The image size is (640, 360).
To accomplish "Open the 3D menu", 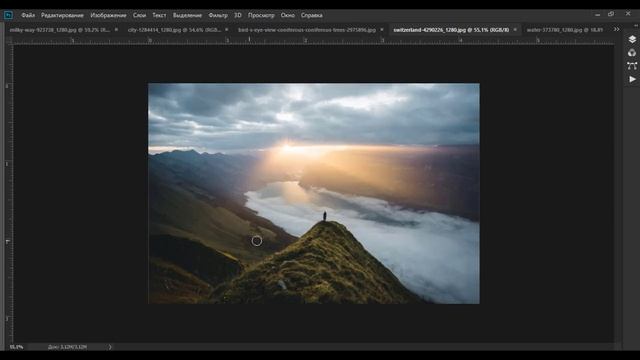I will [x=238, y=15].
